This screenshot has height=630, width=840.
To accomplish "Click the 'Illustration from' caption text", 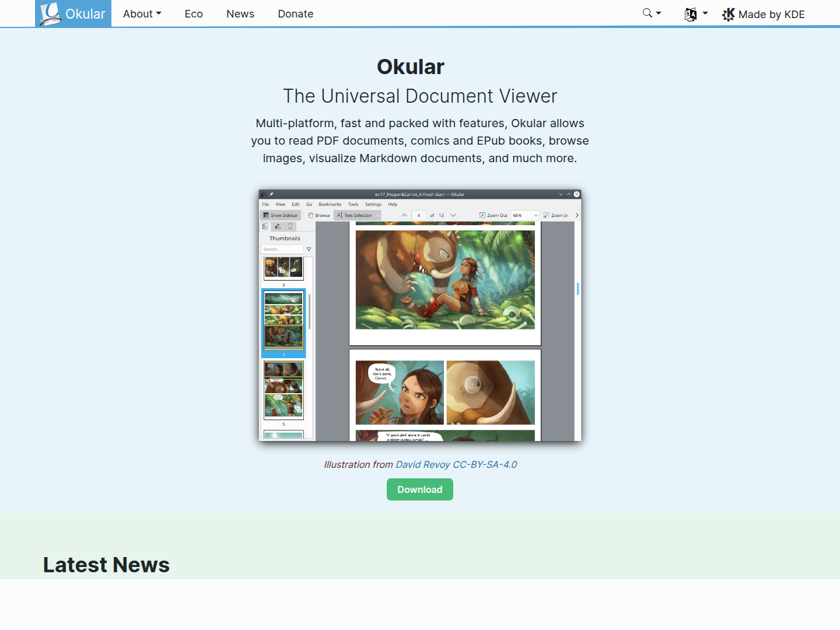I will [359, 464].
